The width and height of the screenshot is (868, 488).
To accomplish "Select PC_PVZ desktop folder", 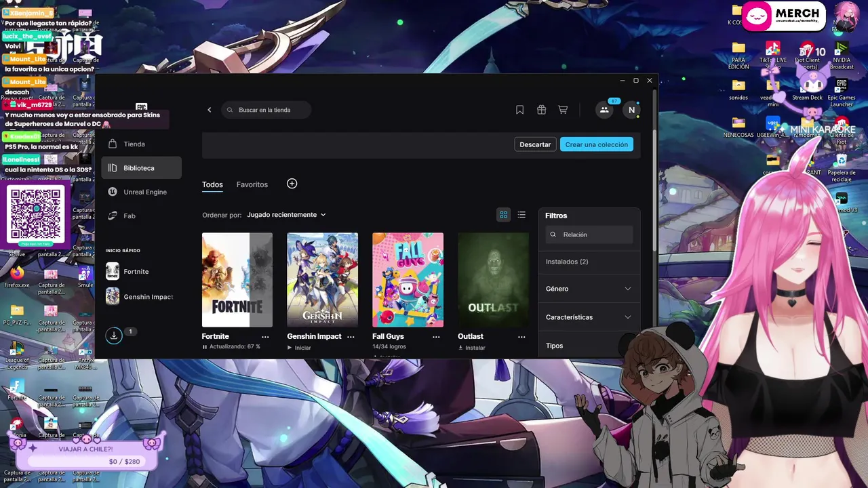I will [x=17, y=315].
